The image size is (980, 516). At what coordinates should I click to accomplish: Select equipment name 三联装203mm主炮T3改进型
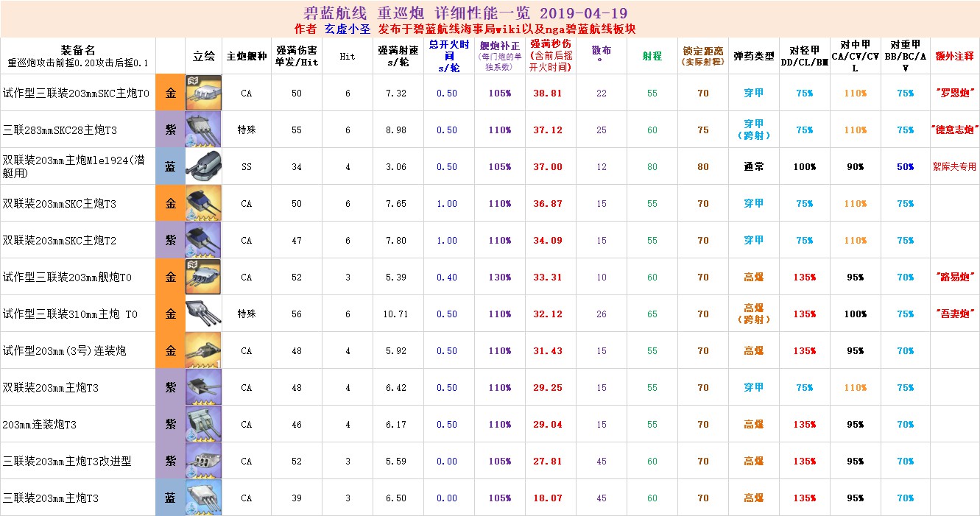[67, 462]
